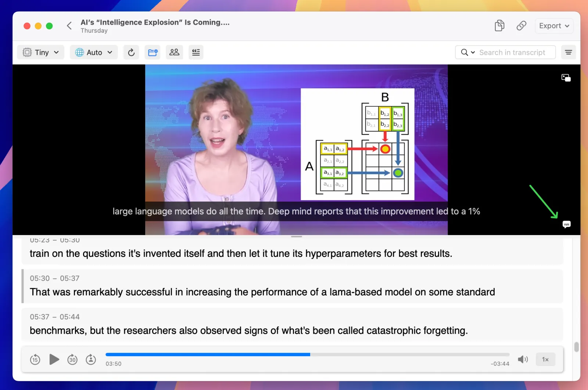Copy transcript with the documents icon
The height and width of the screenshot is (390, 588).
[x=499, y=26]
